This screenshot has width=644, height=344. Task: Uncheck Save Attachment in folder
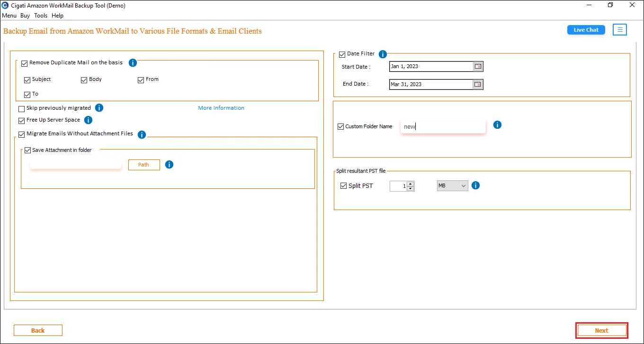[x=27, y=150]
